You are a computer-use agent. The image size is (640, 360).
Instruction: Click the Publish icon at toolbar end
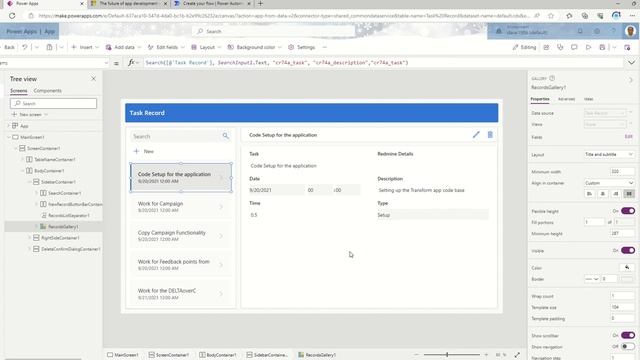point(627,47)
